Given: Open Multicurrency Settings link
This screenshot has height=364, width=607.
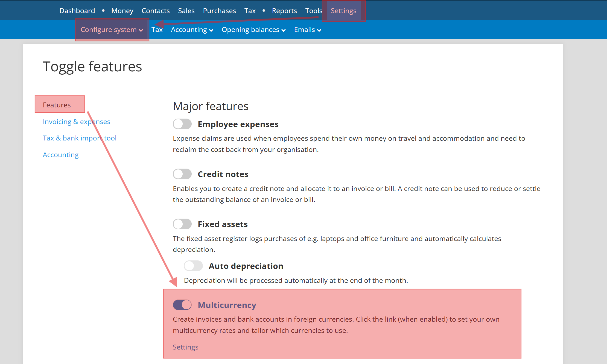Looking at the screenshot, I should (x=185, y=347).
